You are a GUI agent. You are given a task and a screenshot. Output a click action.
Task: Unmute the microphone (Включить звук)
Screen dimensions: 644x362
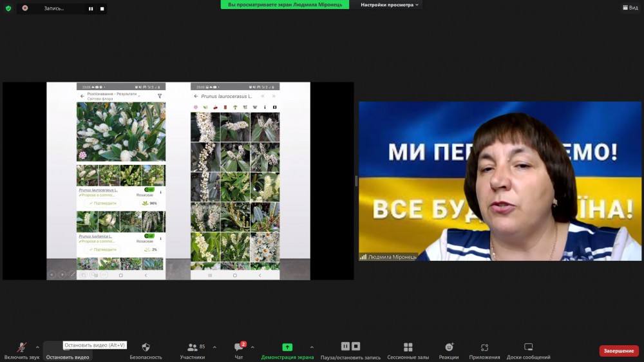pos(21,348)
